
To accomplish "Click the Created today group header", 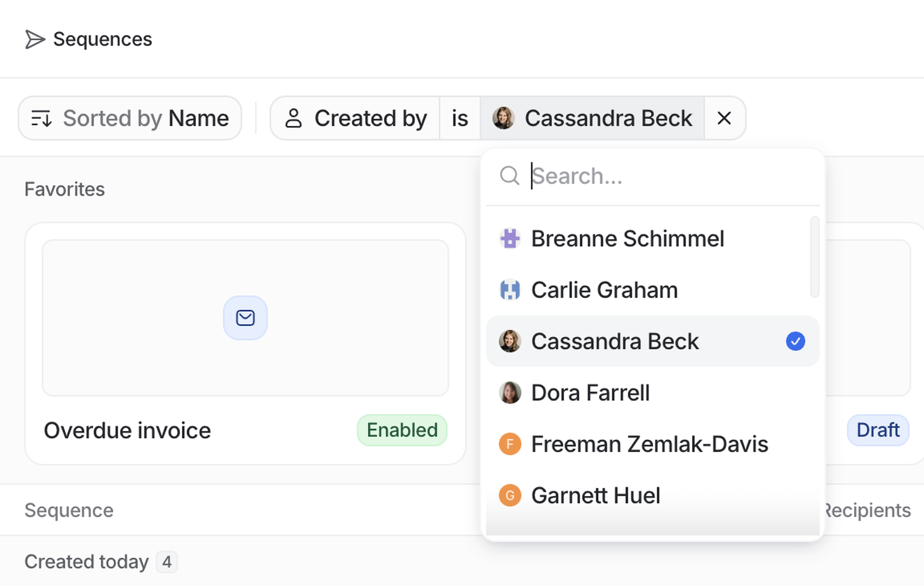I will 87,562.
